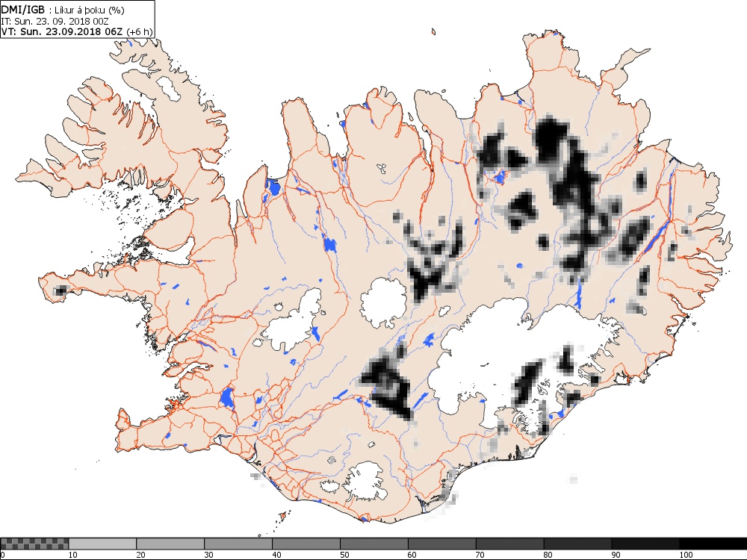Image resolution: width=747 pixels, height=560 pixels.
Task: Select the 10–20 percent gray legend swatch
Action: pos(102,544)
